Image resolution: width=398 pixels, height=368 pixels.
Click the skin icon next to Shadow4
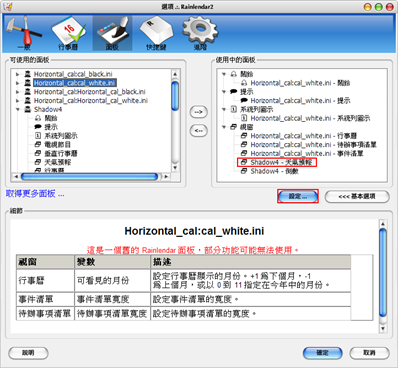28,109
